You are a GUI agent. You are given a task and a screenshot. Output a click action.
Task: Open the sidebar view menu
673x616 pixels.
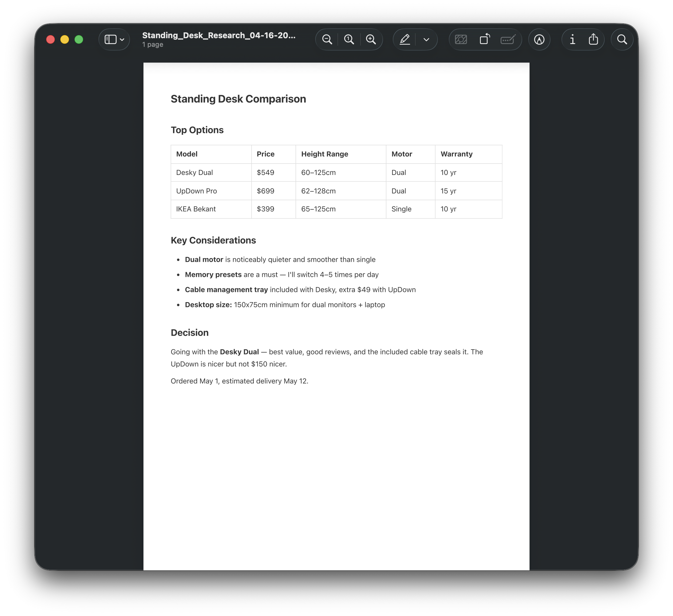click(114, 39)
